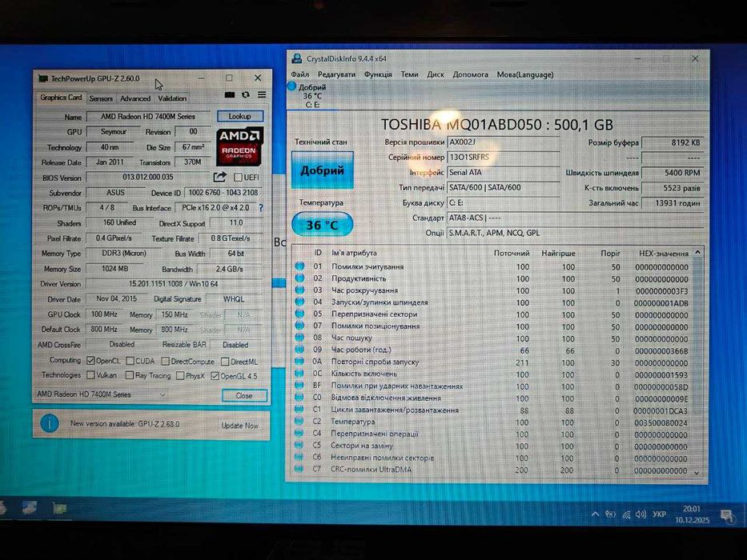747x560 pixels.
Task: Click the Update Now button
Action: (x=239, y=426)
